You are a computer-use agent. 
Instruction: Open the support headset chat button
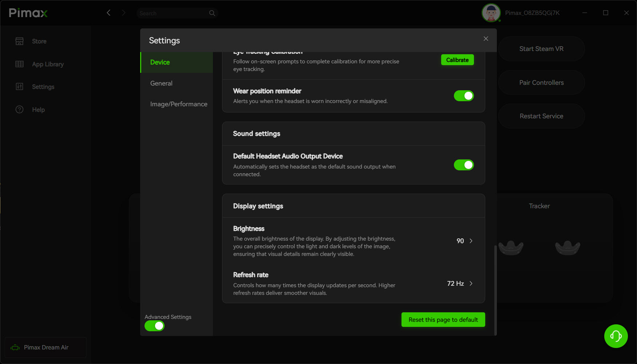pyautogui.click(x=616, y=336)
